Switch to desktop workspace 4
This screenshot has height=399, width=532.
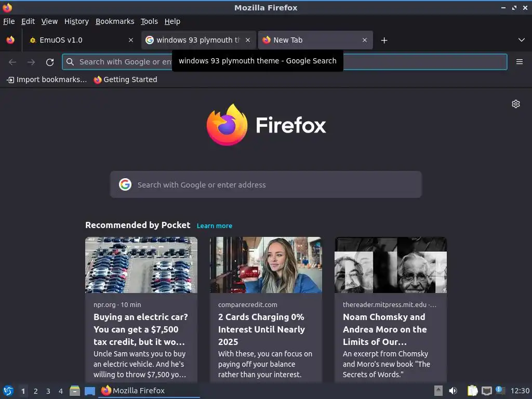pyautogui.click(x=61, y=391)
